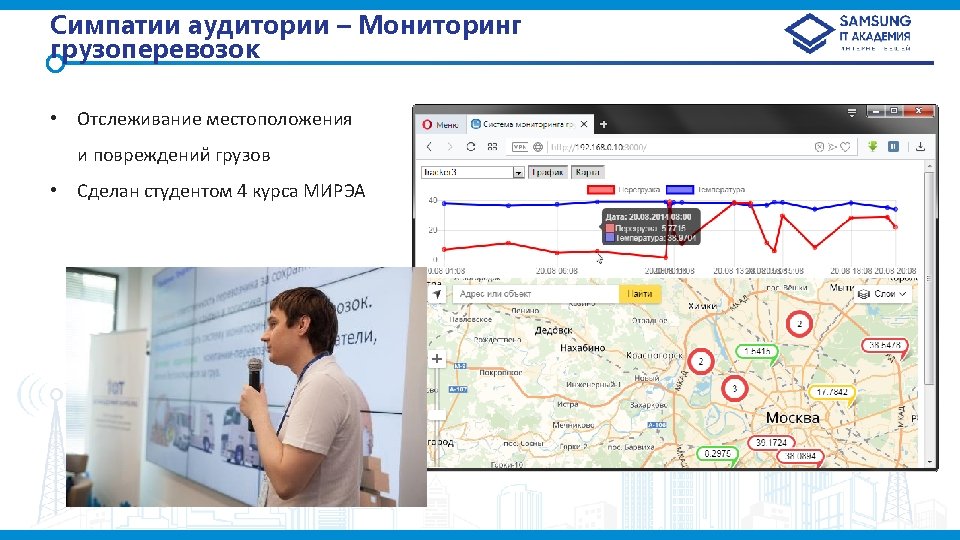960x540 pixels.
Task: Click the page vertical scrollbar thumb
Action: (929, 279)
